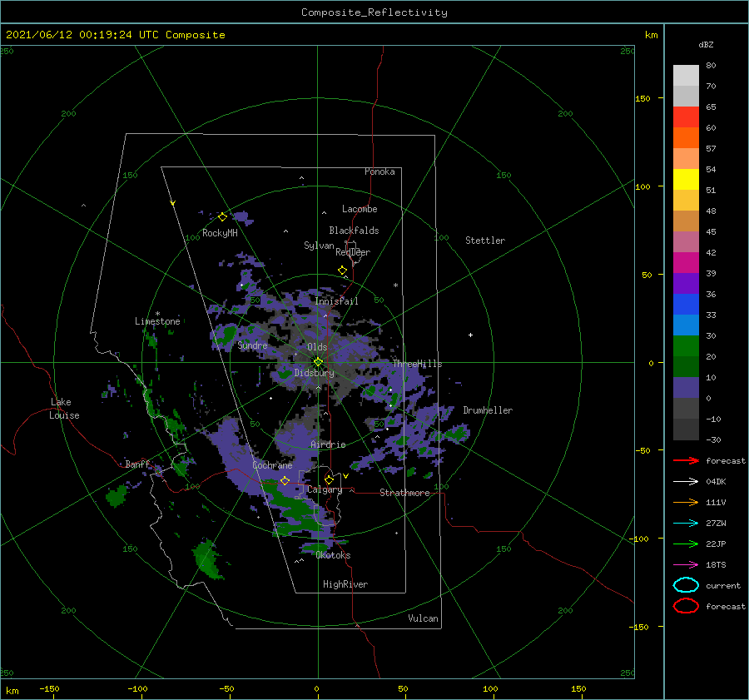Click the Okotoks city label
Screen dimensions: 749x700
(333, 555)
